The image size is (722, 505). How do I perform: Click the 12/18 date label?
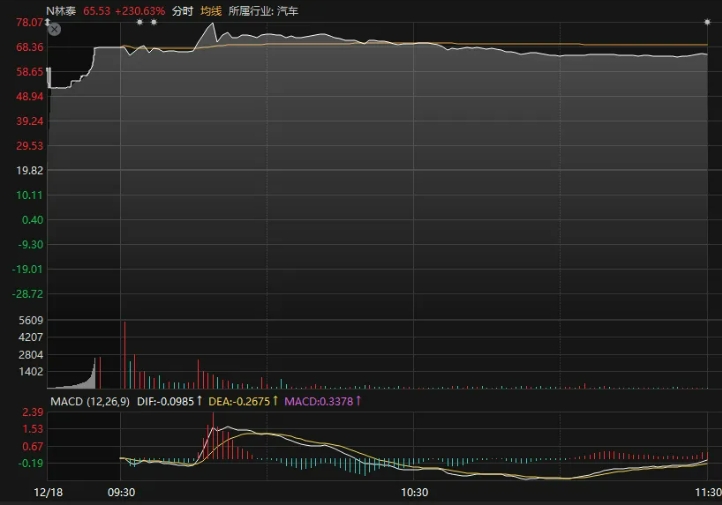click(x=48, y=492)
